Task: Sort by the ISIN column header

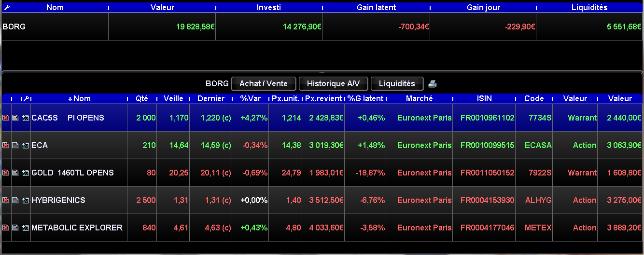Action: (484, 98)
